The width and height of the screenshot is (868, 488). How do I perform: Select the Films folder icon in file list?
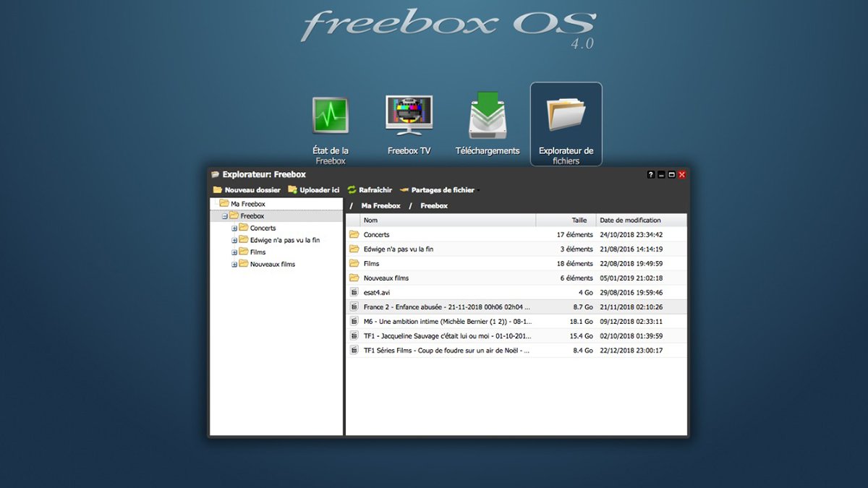(x=354, y=263)
